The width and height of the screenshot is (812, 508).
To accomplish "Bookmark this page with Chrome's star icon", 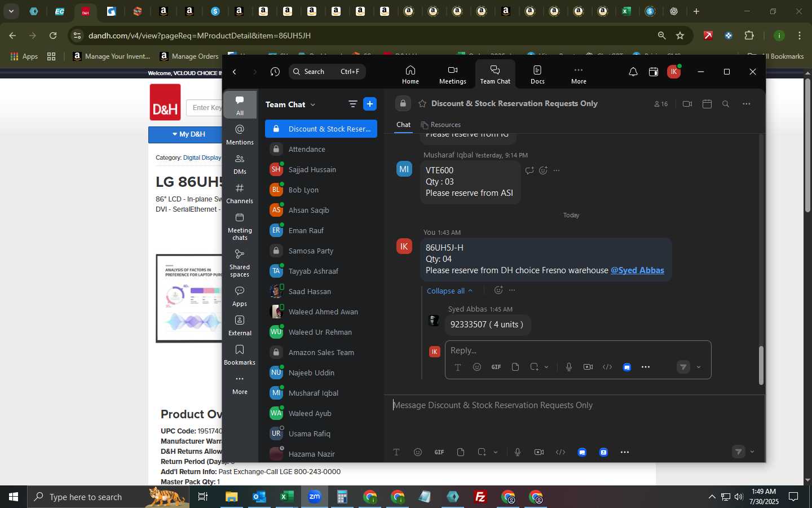I will click(x=680, y=36).
